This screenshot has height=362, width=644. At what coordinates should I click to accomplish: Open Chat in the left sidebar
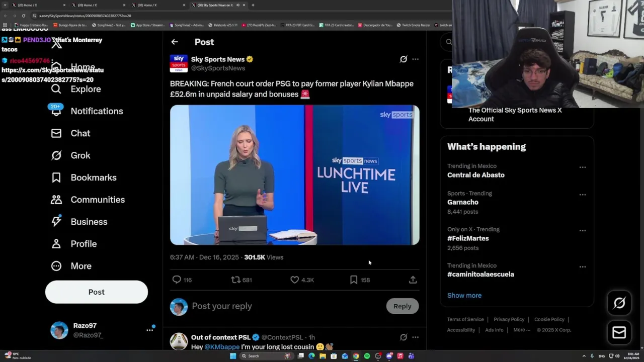(x=70, y=133)
